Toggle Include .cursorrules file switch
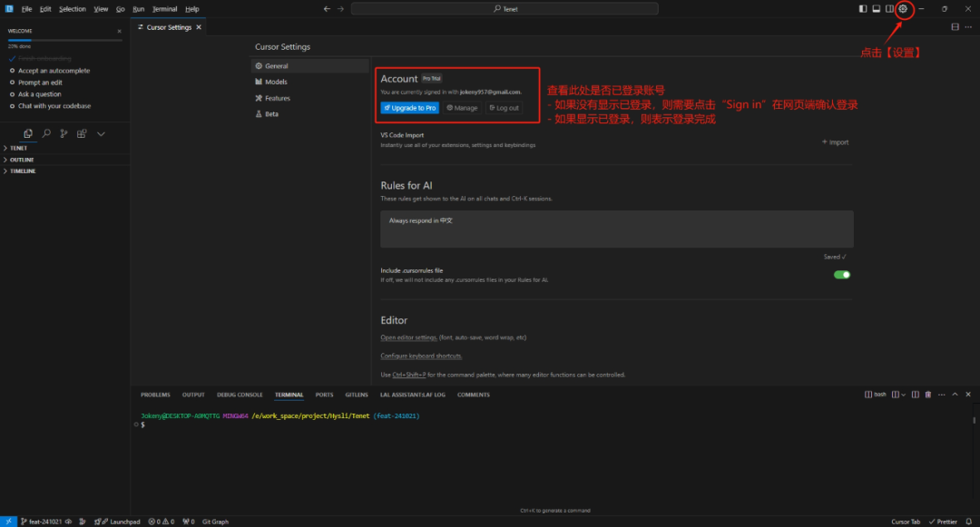 841,274
